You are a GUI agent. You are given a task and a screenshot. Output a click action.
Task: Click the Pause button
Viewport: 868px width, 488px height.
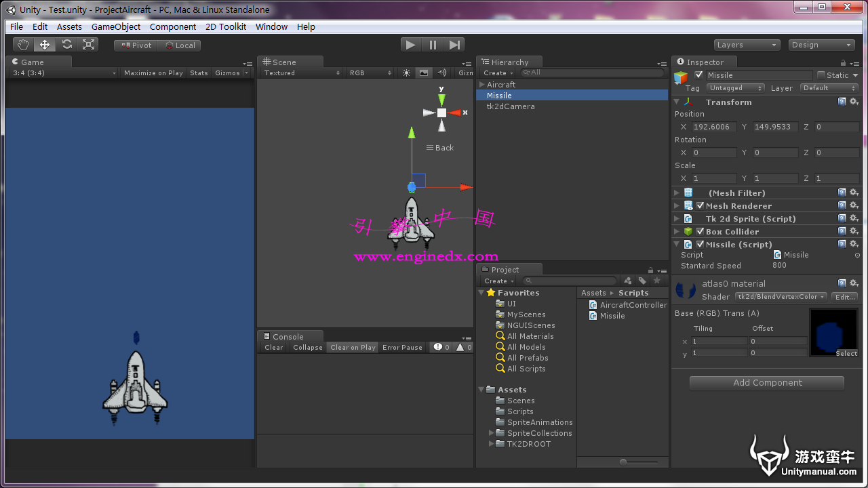(433, 45)
